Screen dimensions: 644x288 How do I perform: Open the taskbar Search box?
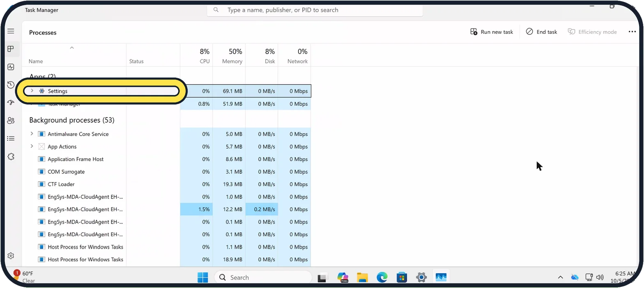click(x=263, y=277)
